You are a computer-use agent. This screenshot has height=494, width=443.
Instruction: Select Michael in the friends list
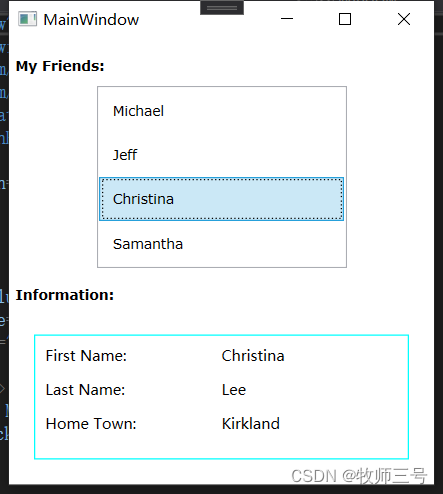point(222,111)
